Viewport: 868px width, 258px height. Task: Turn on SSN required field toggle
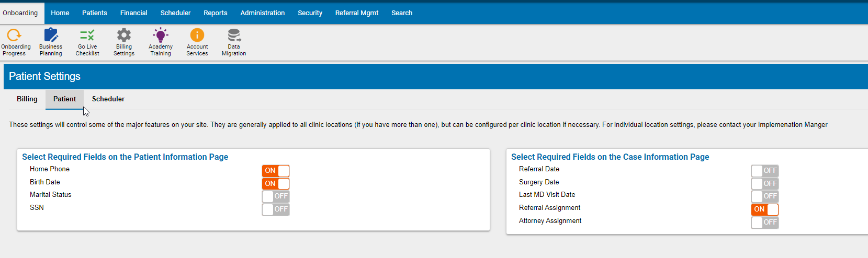[x=276, y=209]
